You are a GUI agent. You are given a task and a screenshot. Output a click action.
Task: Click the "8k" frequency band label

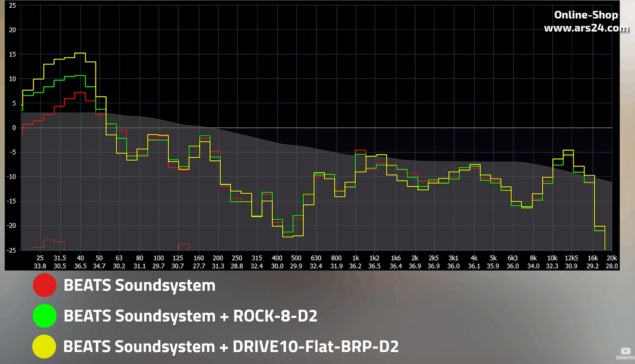click(533, 258)
